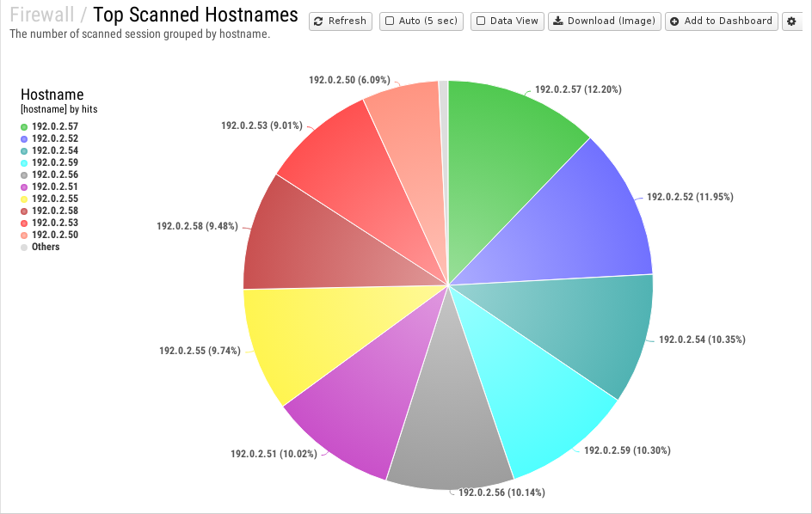The width and height of the screenshot is (812, 514).
Task: Click the Download (Image) button
Action: point(605,21)
